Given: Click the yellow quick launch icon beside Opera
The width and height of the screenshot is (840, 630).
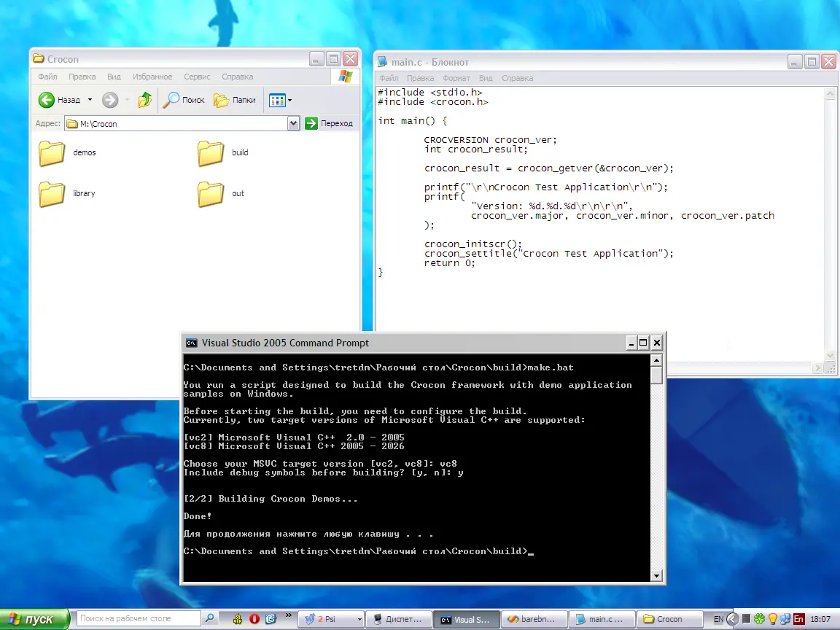Looking at the screenshot, I should pos(238,619).
